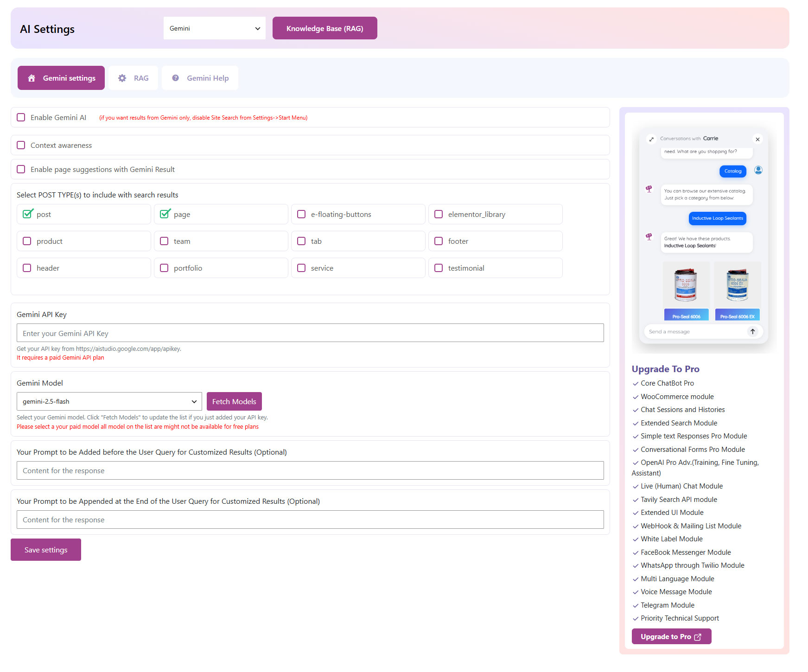
Task: Click the Save settings button
Action: [x=46, y=550]
